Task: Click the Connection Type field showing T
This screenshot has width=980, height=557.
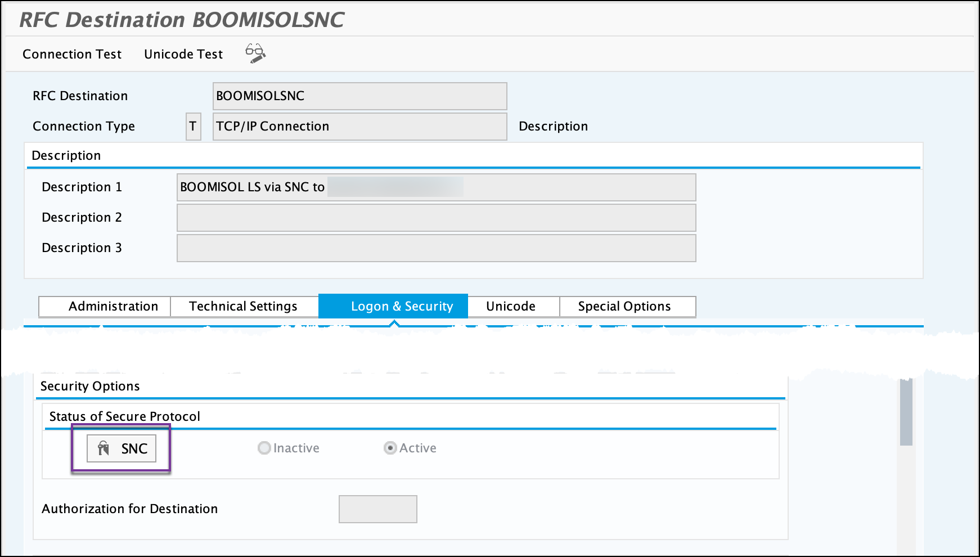Action: point(194,126)
